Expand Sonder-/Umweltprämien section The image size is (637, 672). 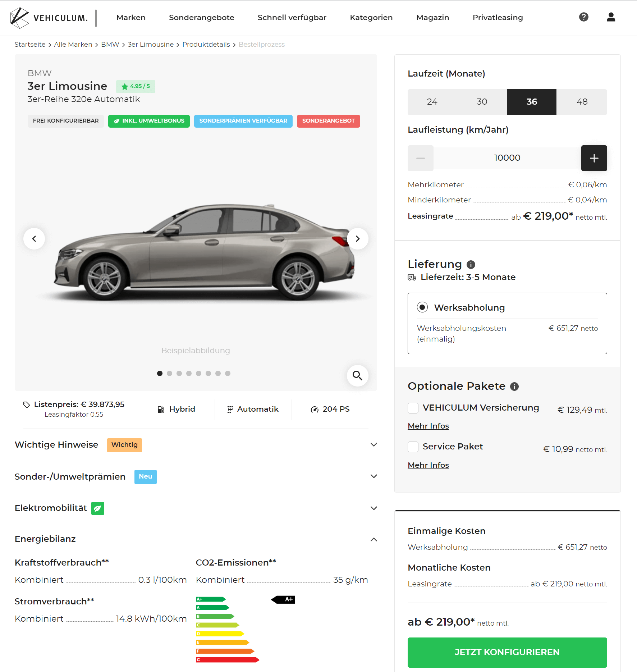[x=196, y=477]
